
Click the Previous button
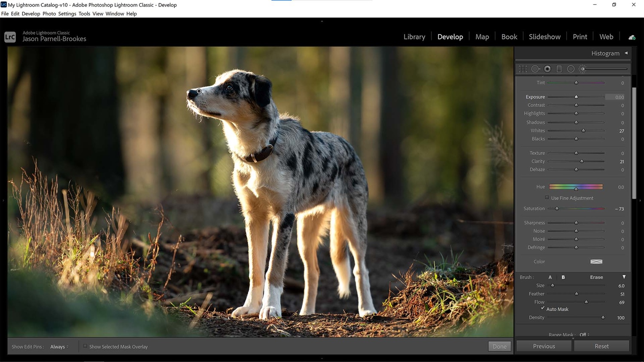544,346
